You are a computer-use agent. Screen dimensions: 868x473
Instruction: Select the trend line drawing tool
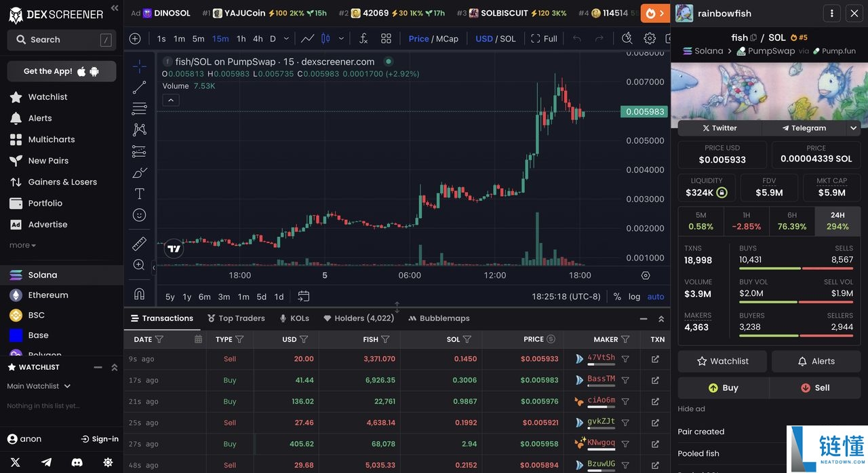(x=139, y=88)
